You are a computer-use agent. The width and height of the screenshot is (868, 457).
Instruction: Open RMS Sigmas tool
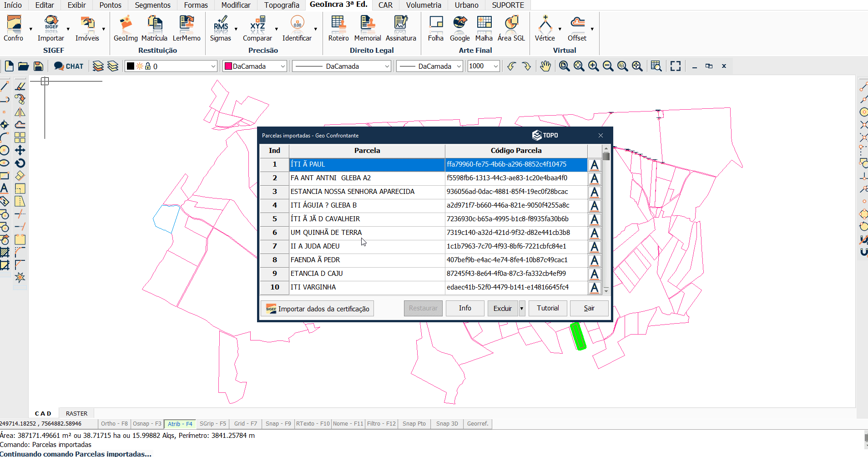(221, 28)
